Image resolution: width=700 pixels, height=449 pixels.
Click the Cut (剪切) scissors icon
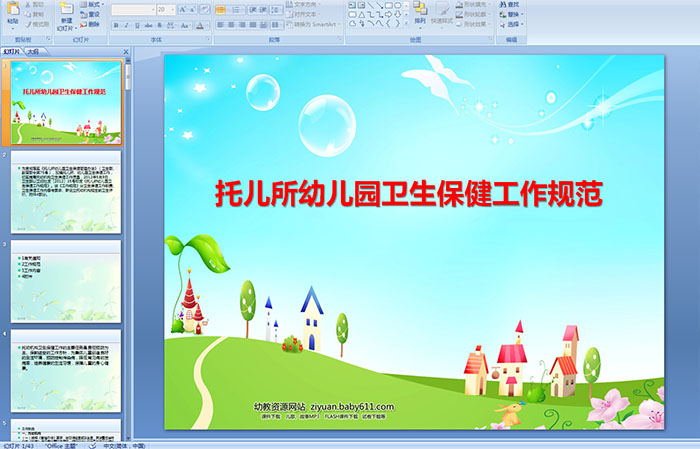tap(28, 4)
